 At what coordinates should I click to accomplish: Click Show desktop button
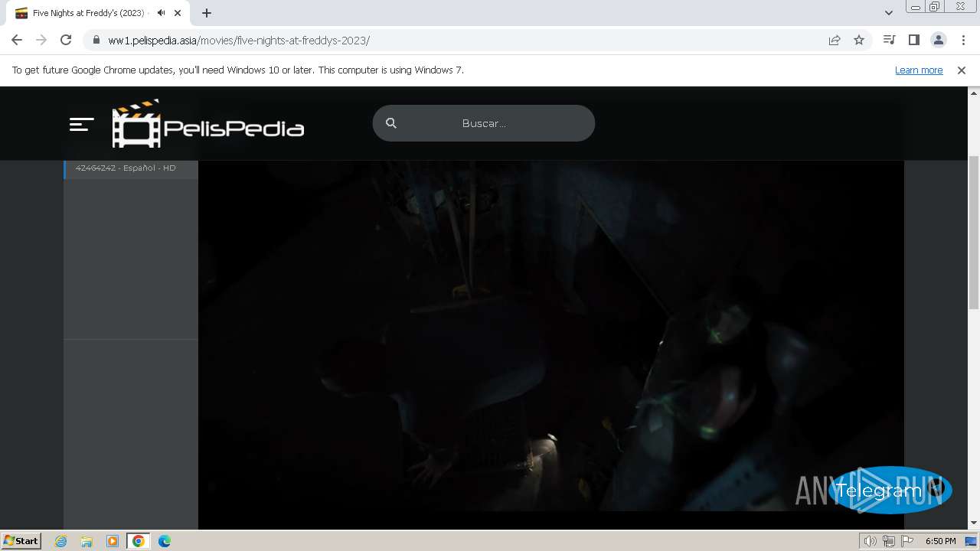[972, 541]
